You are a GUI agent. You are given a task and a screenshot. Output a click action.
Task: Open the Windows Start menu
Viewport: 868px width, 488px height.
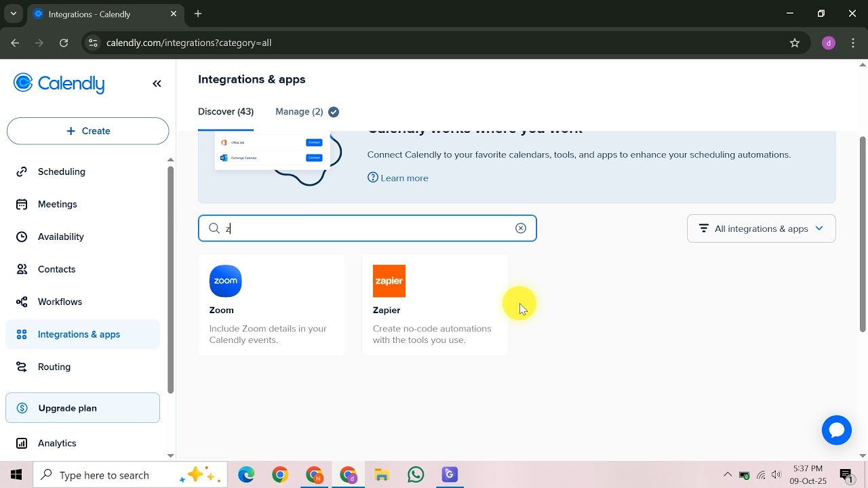[16, 475]
